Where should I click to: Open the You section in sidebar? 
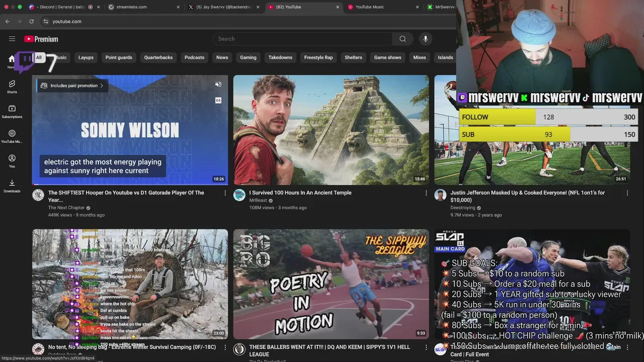(12, 161)
